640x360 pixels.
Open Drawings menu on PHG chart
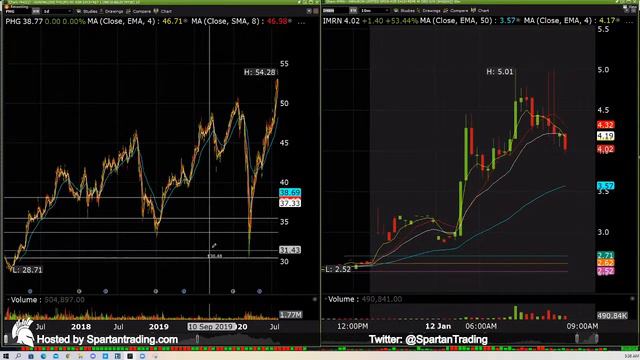111,11
